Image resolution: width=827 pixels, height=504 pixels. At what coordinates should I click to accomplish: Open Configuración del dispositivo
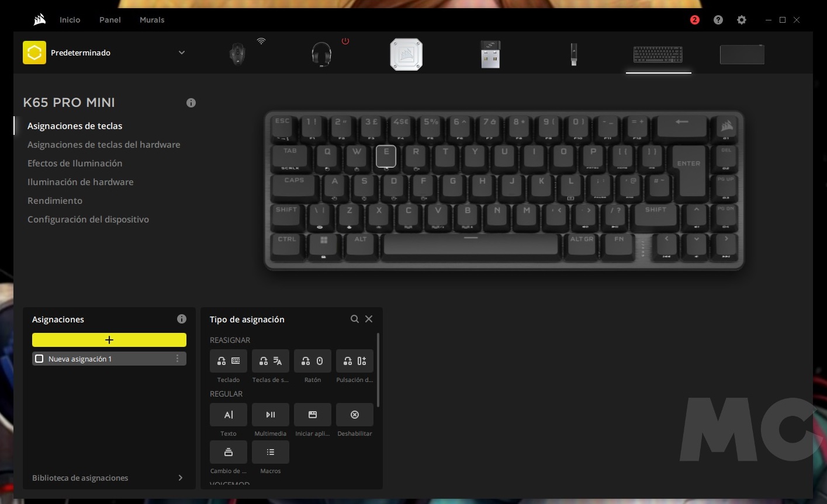click(88, 220)
